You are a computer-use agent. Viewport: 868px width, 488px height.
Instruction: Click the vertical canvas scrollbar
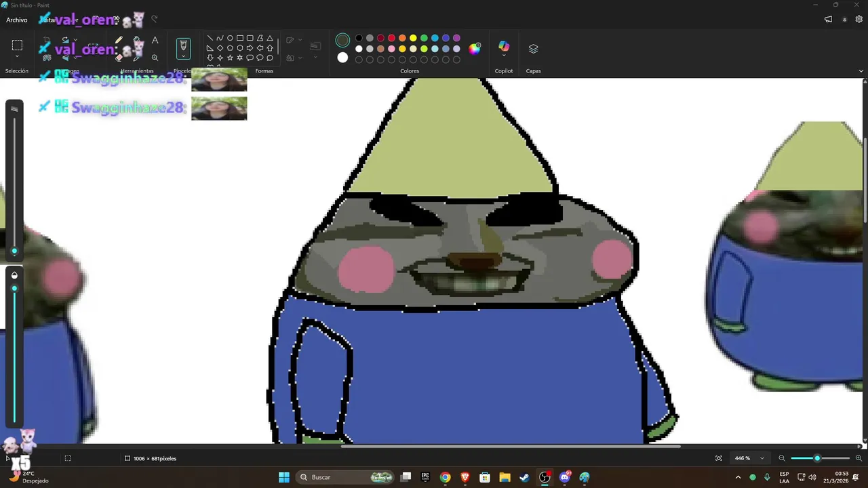pyautogui.click(x=865, y=180)
